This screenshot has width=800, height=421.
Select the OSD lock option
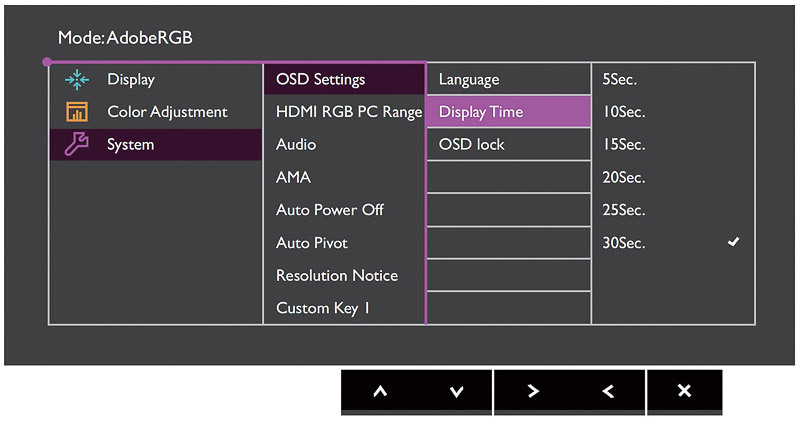[507, 145]
